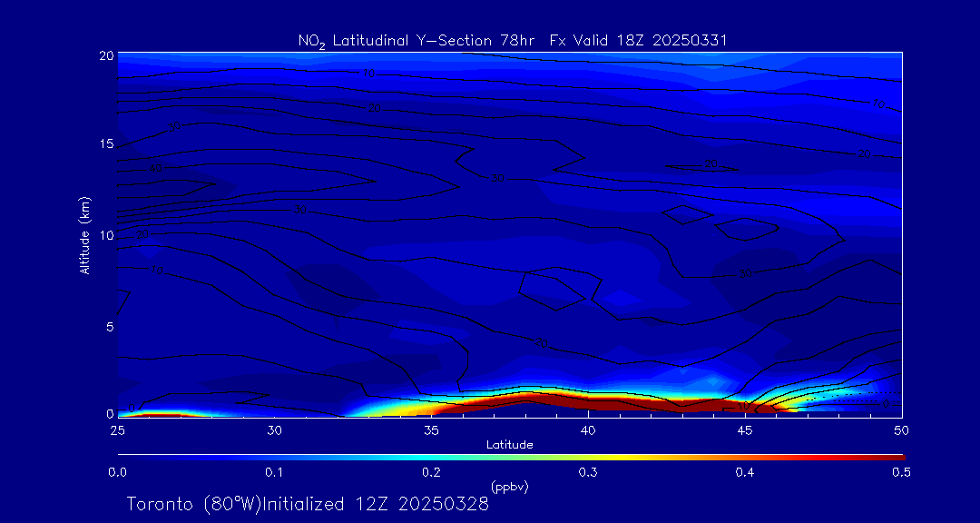
Task: Click altitude axis tick label 20
Action: coord(106,55)
